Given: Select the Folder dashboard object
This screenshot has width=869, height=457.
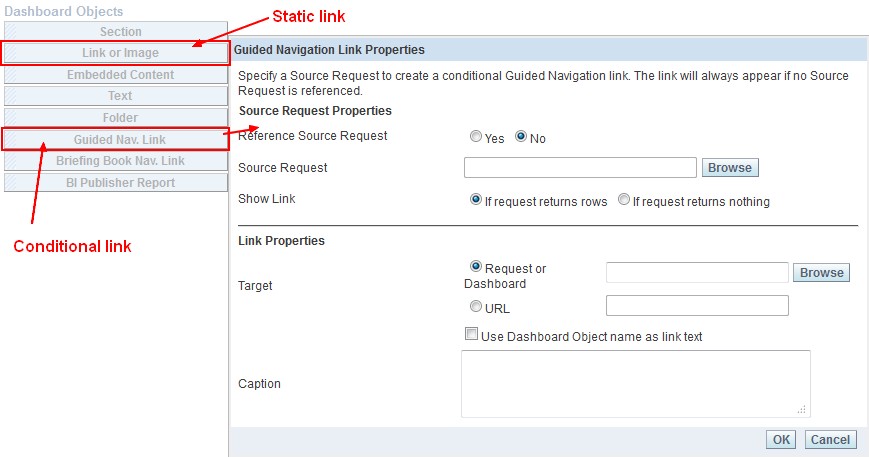Looking at the screenshot, I should tap(120, 118).
